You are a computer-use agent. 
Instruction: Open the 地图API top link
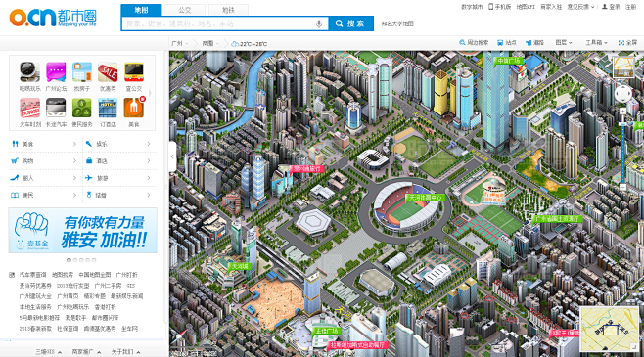(x=526, y=7)
